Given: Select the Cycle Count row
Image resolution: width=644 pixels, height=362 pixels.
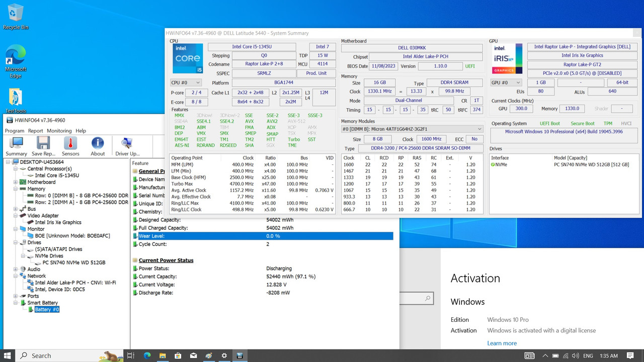Looking at the screenshot, I should 262,244.
